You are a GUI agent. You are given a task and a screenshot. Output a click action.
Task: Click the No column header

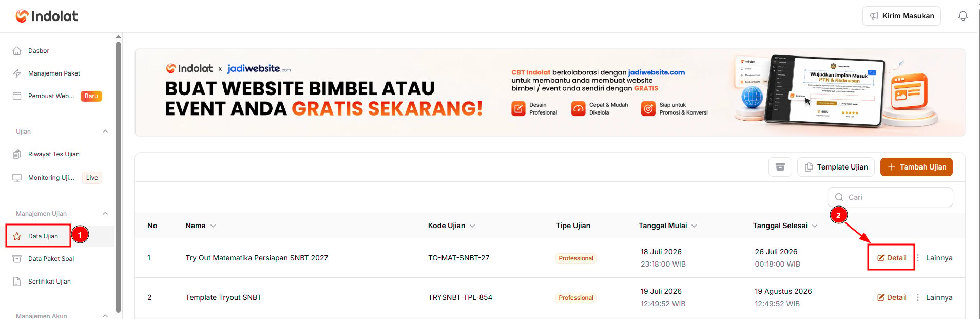coord(152,226)
